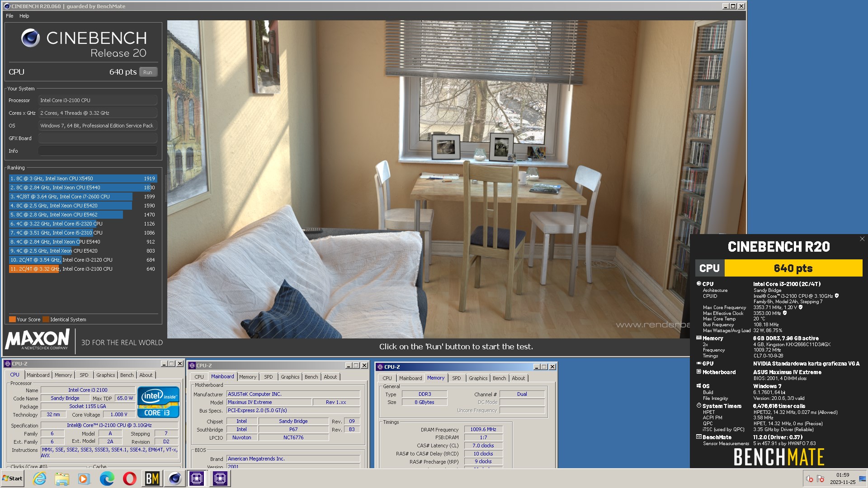Image resolution: width=868 pixels, height=488 pixels.
Task: Run the CPU benchmark
Action: click(148, 72)
